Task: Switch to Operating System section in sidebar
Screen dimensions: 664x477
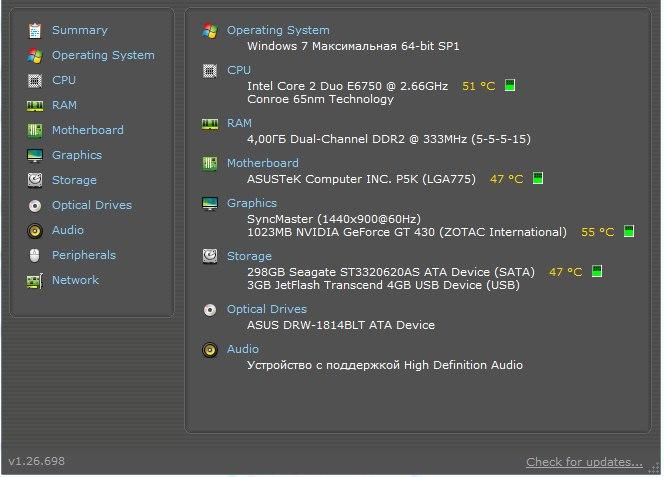Action: (x=103, y=55)
